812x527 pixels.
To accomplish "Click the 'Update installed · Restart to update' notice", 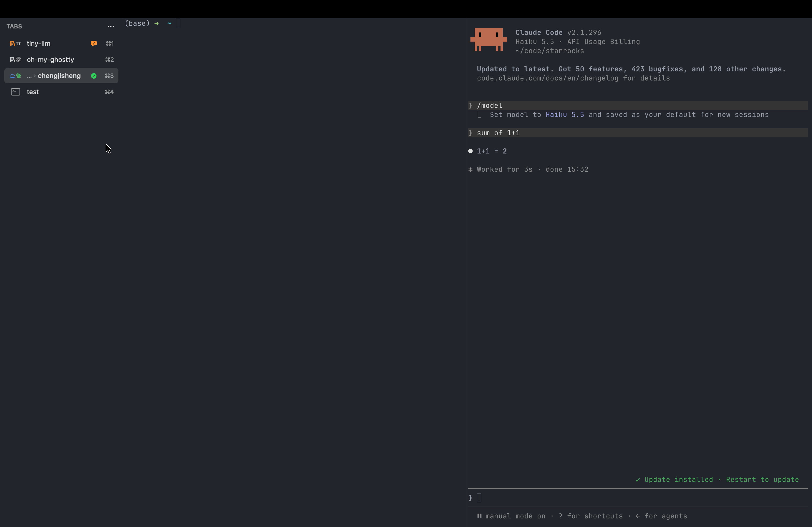I will click(717, 479).
